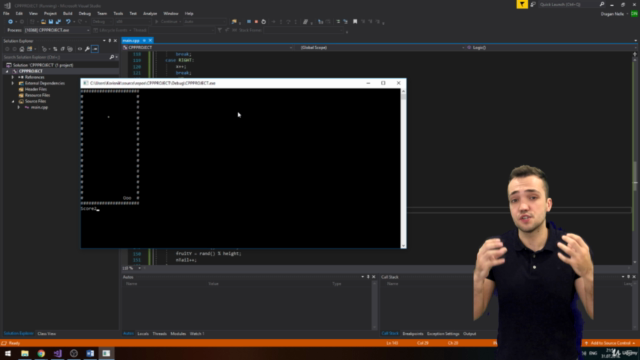
Task: Switch to the Breakpoints tab
Action: coord(413,334)
